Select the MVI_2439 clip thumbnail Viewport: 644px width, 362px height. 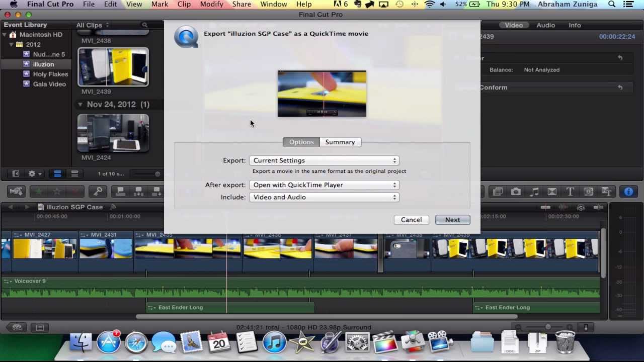click(x=113, y=67)
